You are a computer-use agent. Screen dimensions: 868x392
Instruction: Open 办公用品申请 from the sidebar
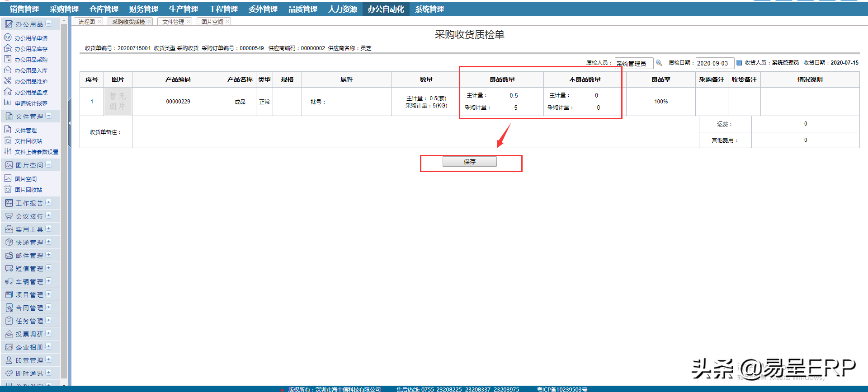[x=31, y=38]
